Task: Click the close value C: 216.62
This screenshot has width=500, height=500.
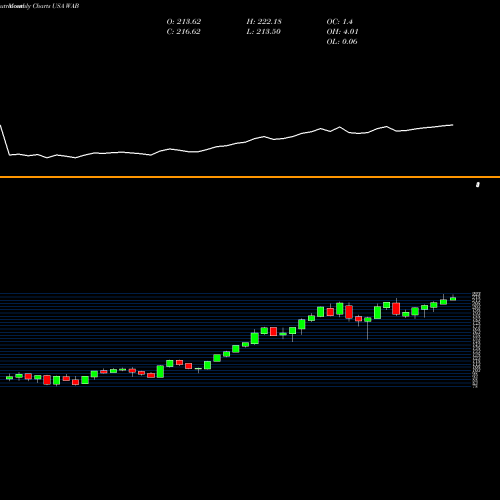Action: tap(184, 32)
